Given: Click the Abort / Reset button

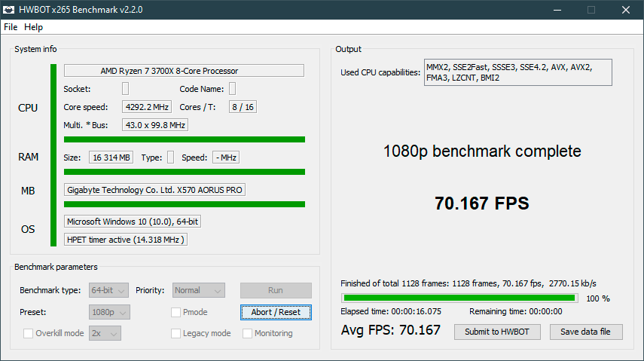Looking at the screenshot, I should click(276, 313).
